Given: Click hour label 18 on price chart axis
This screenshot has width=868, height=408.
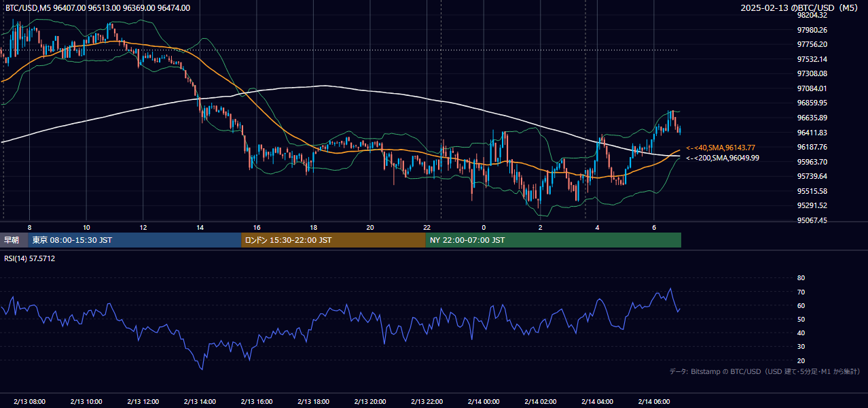Looking at the screenshot, I should point(313,227).
